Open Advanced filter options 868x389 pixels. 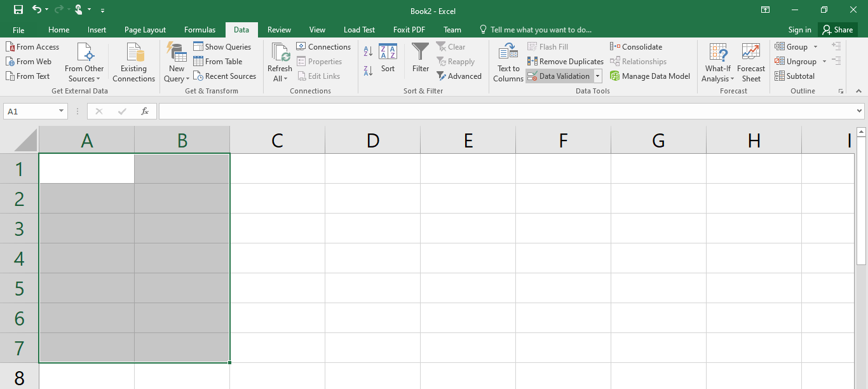tap(459, 76)
